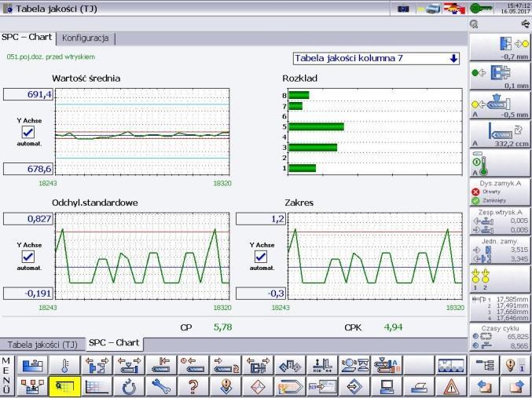This screenshot has width=532, height=398.
Task: Open the diamond monitoring graph icon
Action: (259, 386)
